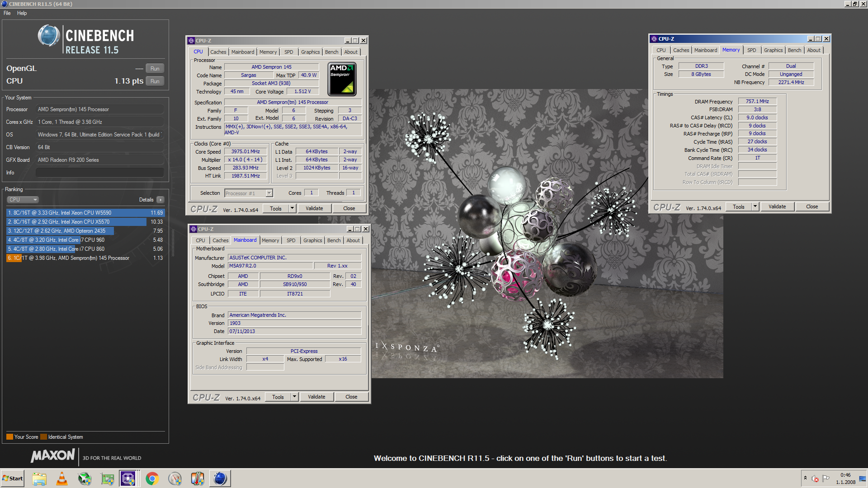868x488 pixels.
Task: Open Action Center flag tray icon
Action: [x=826, y=478]
